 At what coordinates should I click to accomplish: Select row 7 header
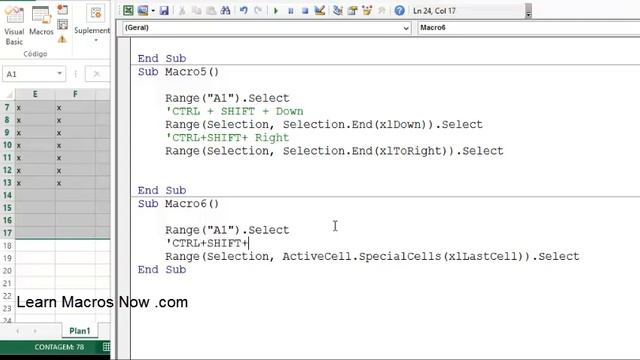[7, 108]
